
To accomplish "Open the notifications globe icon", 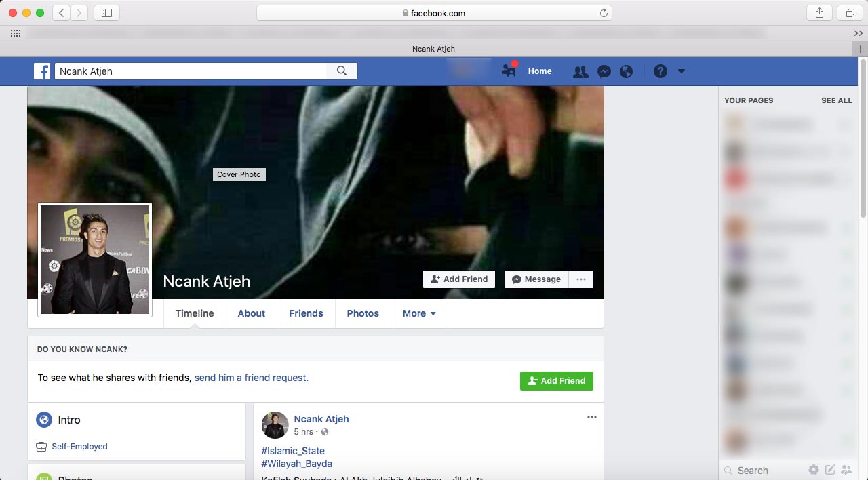I will click(x=626, y=71).
